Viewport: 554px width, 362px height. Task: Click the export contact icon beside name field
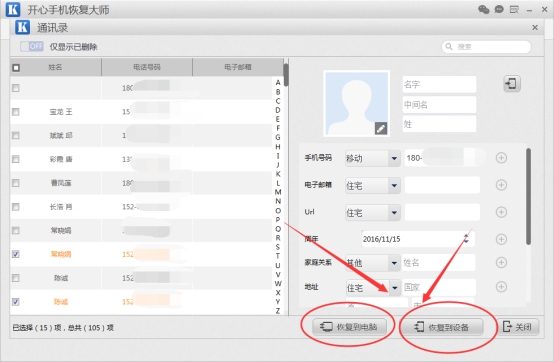point(512,84)
